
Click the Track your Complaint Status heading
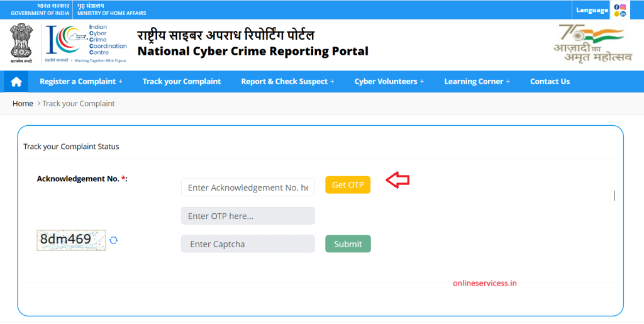point(71,147)
